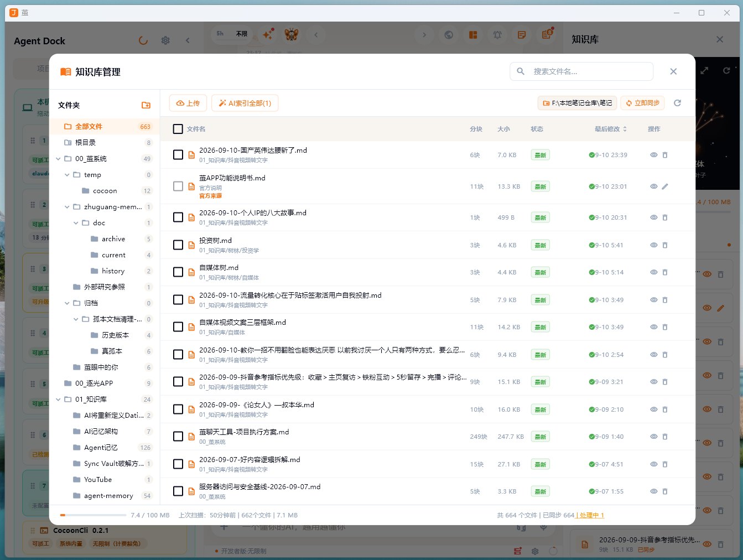Collapse the temp folder chevron
Image resolution: width=743 pixels, height=560 pixels.
point(67,175)
